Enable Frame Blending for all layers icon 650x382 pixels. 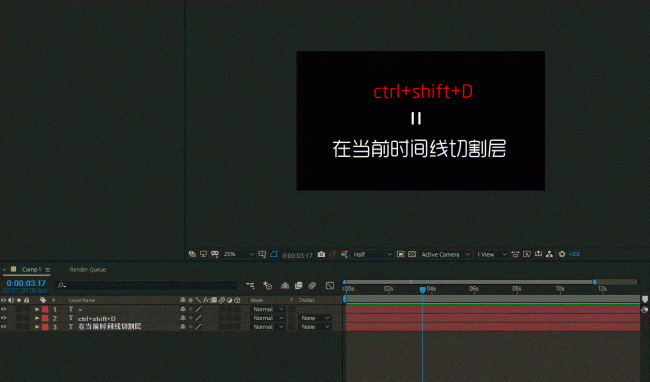(298, 285)
